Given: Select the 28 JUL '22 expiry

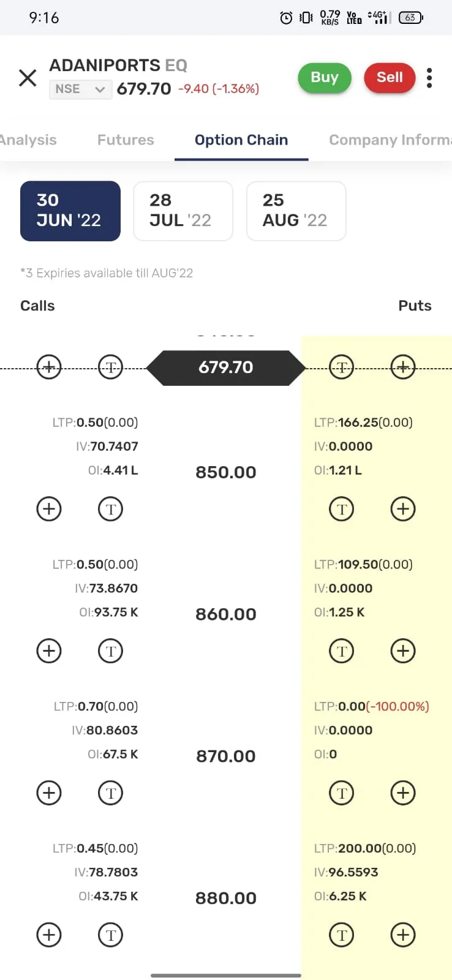Looking at the screenshot, I should pos(183,211).
